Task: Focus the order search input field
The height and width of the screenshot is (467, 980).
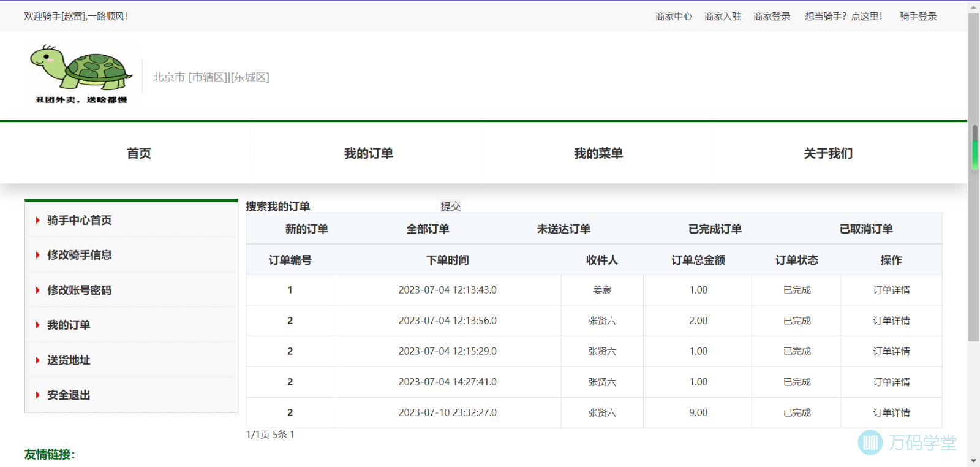Action: [x=375, y=207]
